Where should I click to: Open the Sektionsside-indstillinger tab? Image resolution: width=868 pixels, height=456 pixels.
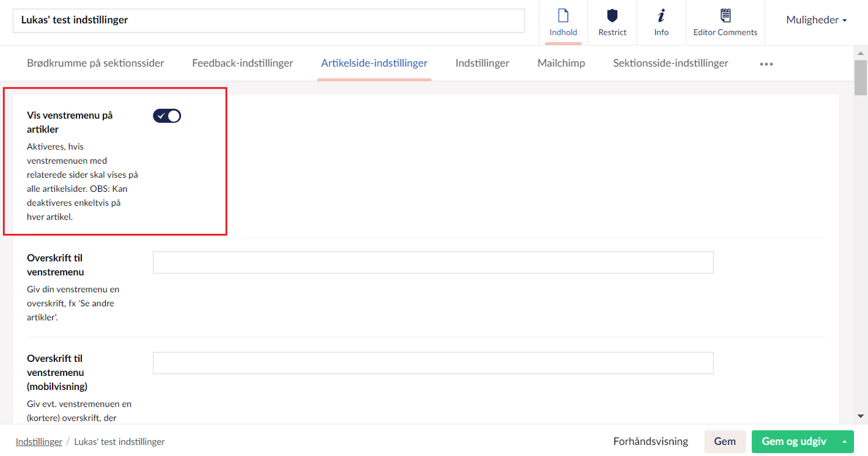coord(671,63)
